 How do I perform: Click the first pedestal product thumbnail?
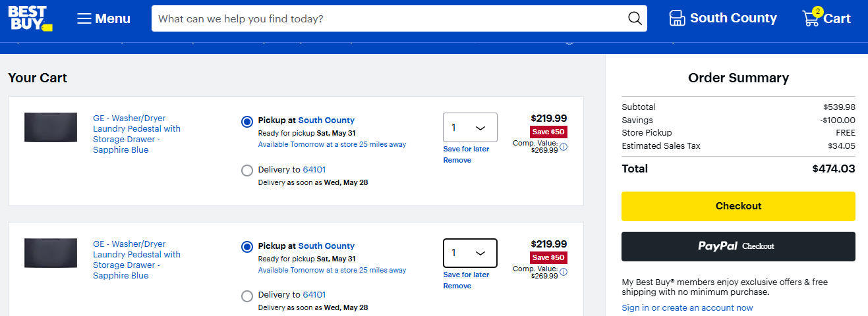point(51,128)
